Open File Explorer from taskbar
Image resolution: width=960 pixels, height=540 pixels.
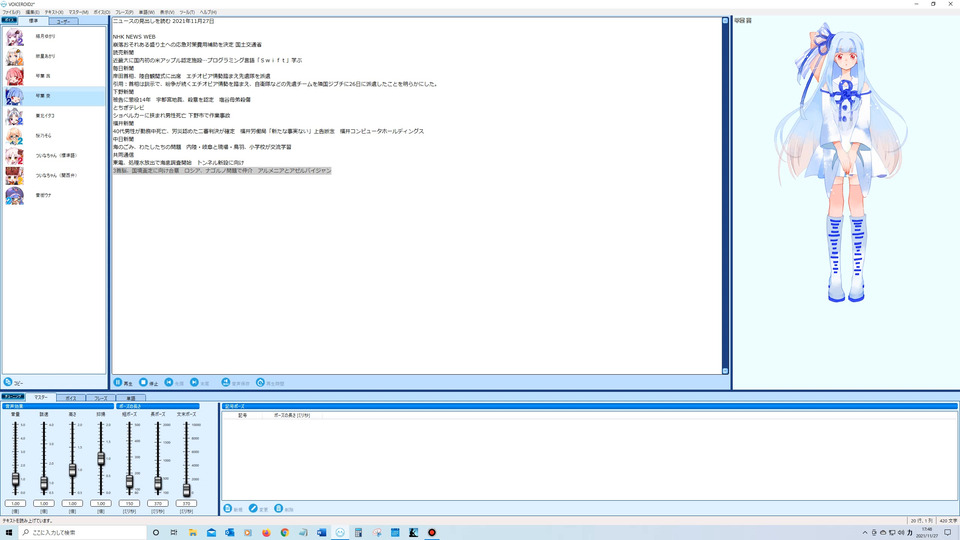[x=192, y=533]
